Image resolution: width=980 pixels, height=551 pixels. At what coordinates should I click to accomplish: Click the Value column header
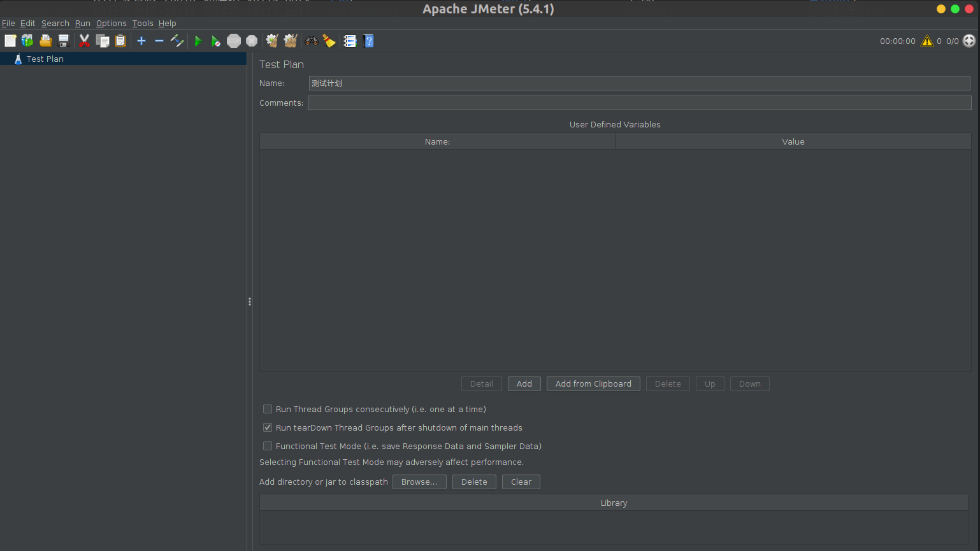pos(793,141)
